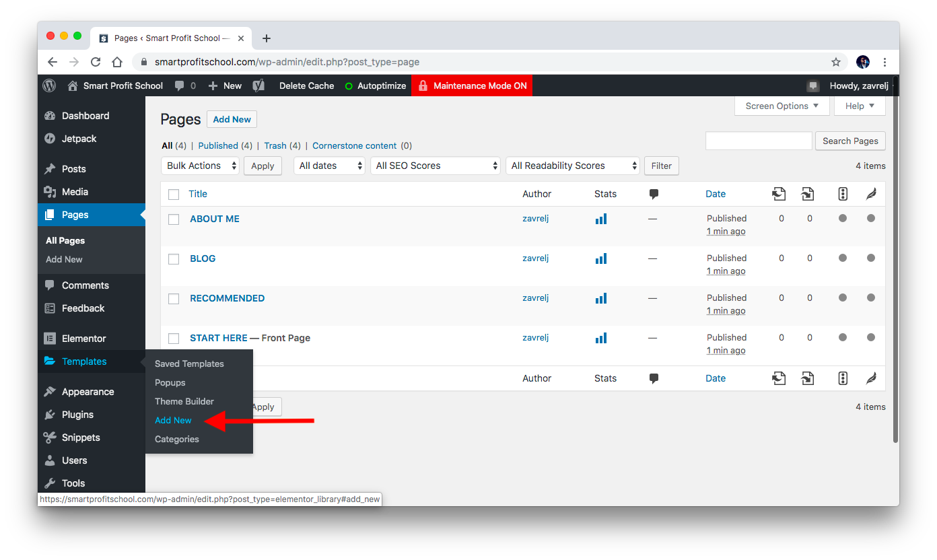Open the Chrome three-dot menu
Screen dimensions: 937x560
tap(884, 62)
